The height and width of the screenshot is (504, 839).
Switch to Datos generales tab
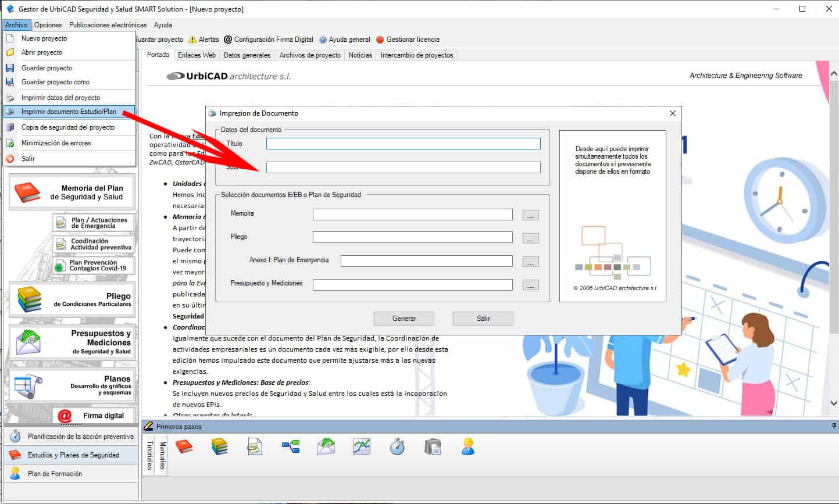(247, 55)
